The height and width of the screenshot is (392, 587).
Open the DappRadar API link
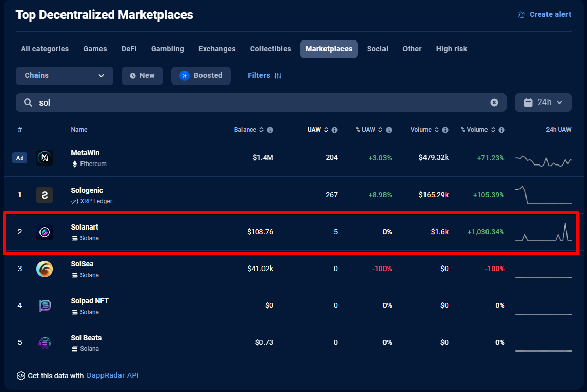(112, 376)
